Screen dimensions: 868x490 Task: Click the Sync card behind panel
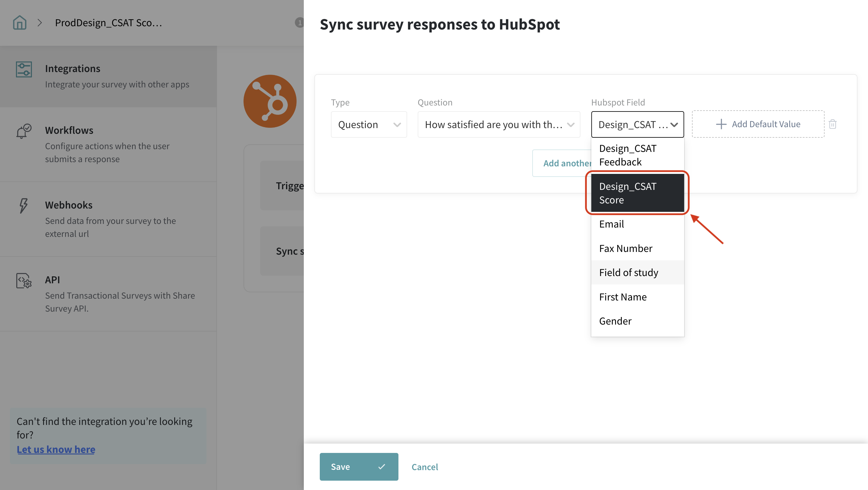coord(282,251)
